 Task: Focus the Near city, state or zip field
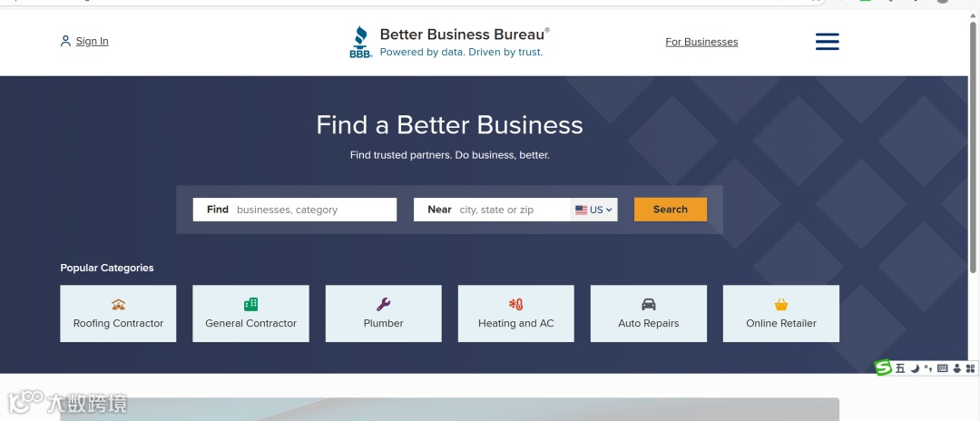coord(492,210)
